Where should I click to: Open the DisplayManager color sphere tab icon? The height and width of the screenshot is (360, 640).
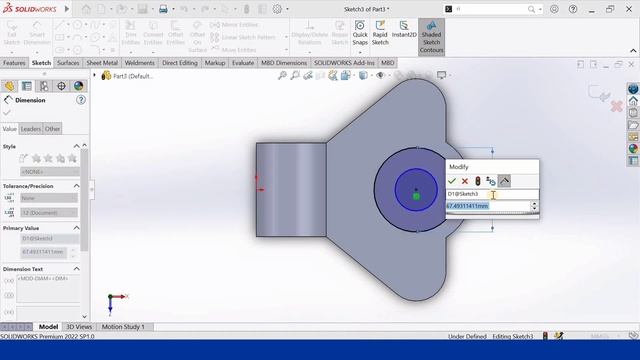point(78,86)
